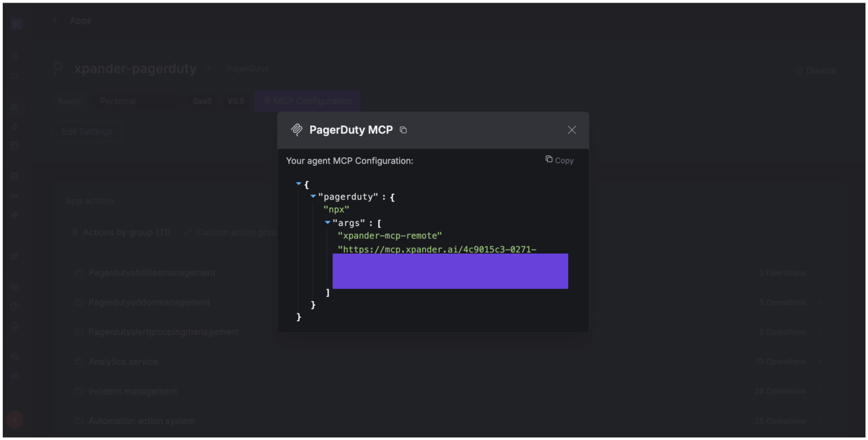Collapse the "args" array node
Viewport: 868px width, 440px height.
(327, 222)
